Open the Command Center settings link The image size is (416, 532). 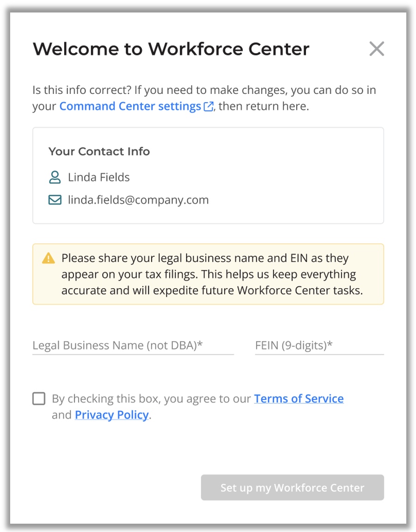click(x=130, y=106)
